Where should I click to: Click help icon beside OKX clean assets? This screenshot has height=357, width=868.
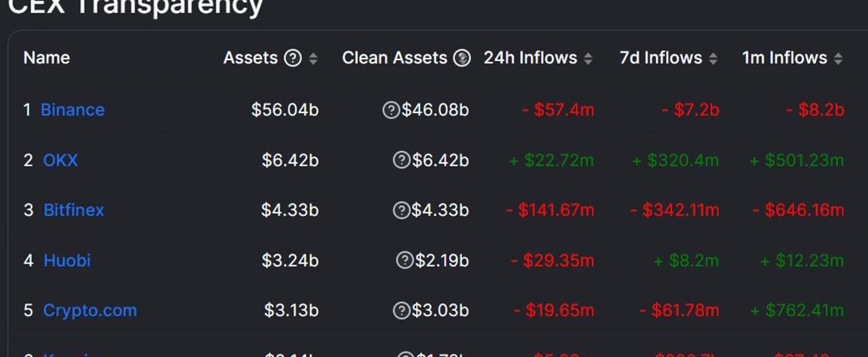401,160
